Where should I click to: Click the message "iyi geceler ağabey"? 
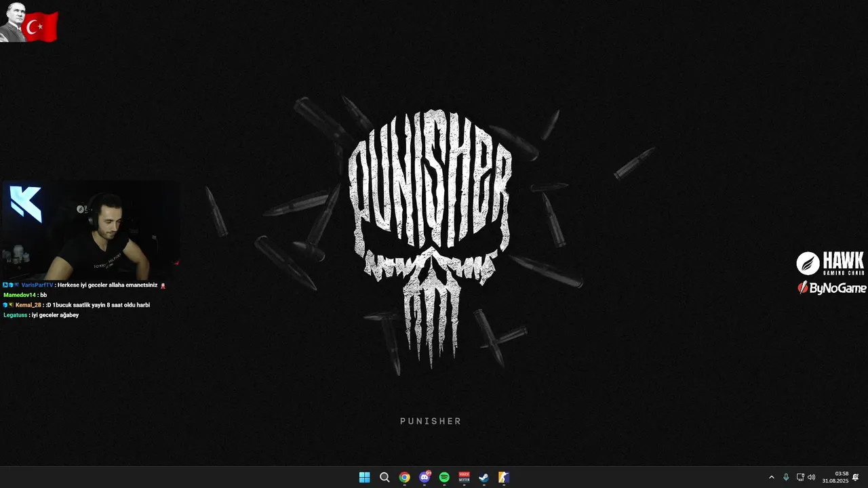(55, 315)
